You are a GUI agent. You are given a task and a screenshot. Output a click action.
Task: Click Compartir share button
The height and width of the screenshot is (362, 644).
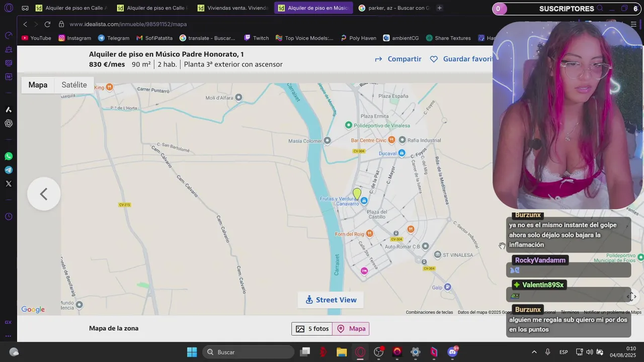tap(398, 59)
